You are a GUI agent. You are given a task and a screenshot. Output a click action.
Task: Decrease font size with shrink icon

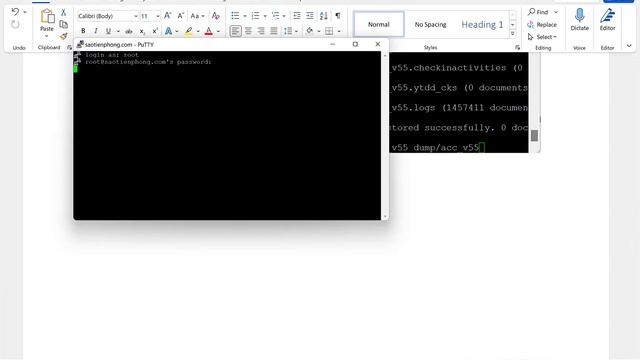180,16
